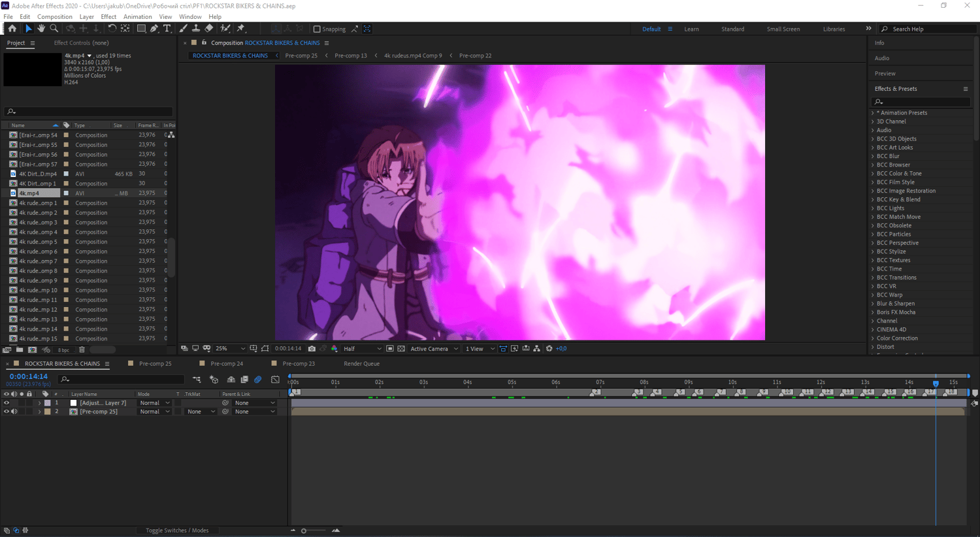
Task: Switch to Pre-comp 24 timeline tab
Action: pos(227,364)
